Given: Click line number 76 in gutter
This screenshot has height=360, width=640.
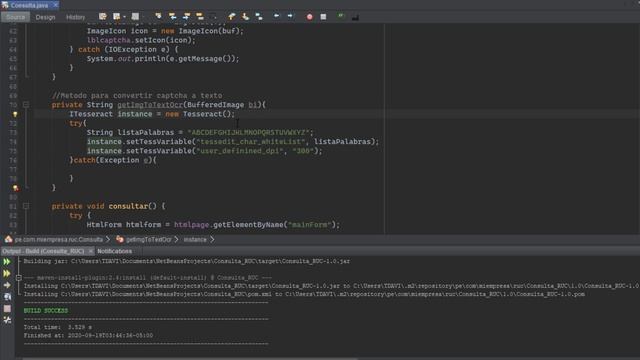Looking at the screenshot, I should point(13,160).
